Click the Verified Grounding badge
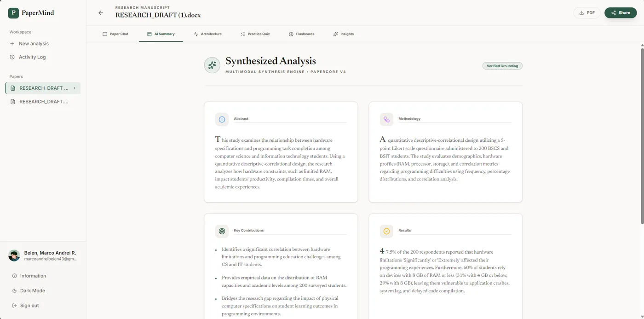 pos(502,66)
